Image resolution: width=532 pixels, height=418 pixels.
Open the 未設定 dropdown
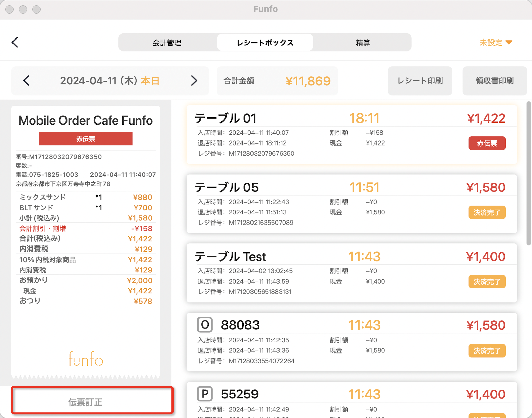[496, 43]
